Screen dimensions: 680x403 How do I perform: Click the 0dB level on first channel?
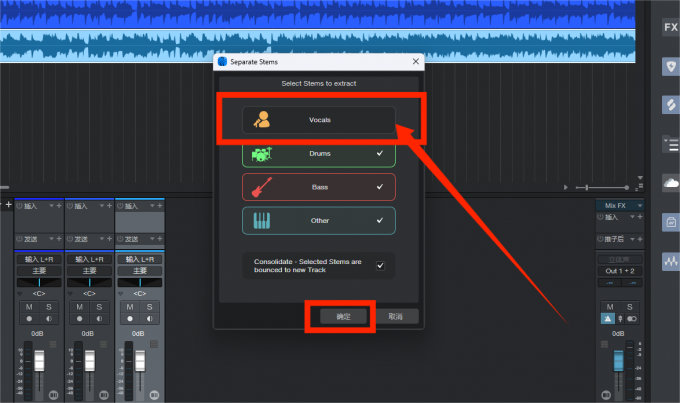click(x=37, y=334)
